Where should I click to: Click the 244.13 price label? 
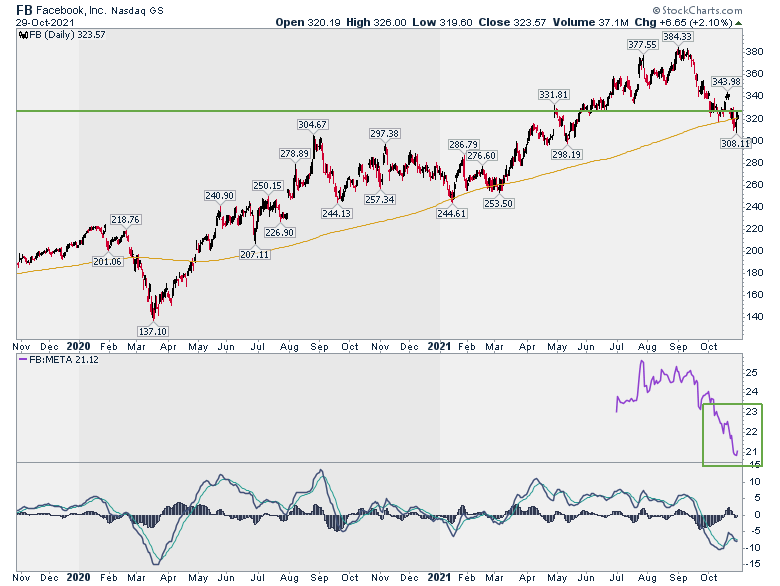337,213
